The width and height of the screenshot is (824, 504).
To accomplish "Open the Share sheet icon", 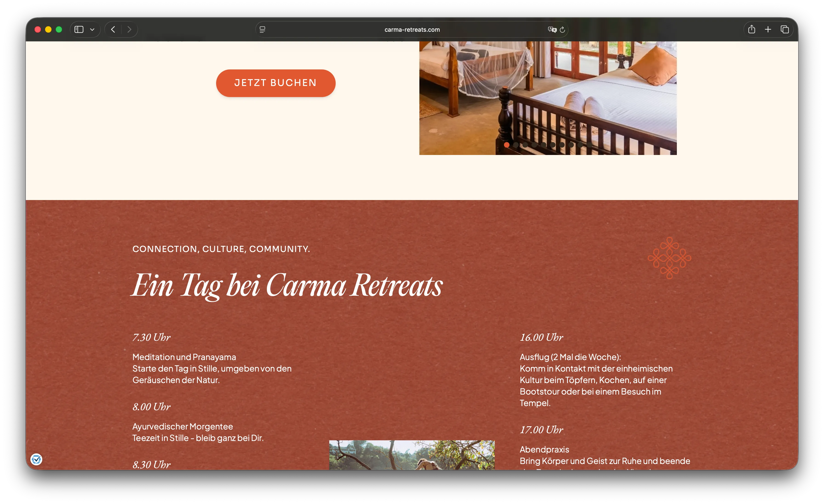I will 752,29.
